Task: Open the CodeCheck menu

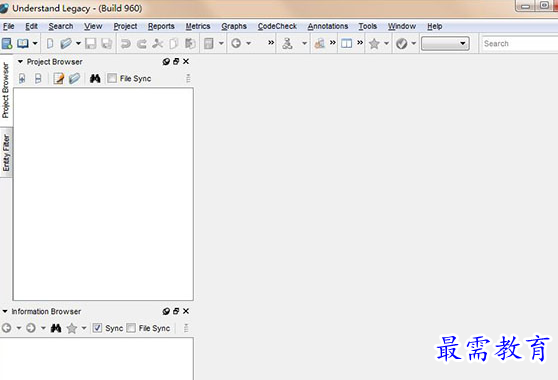Action: (277, 26)
